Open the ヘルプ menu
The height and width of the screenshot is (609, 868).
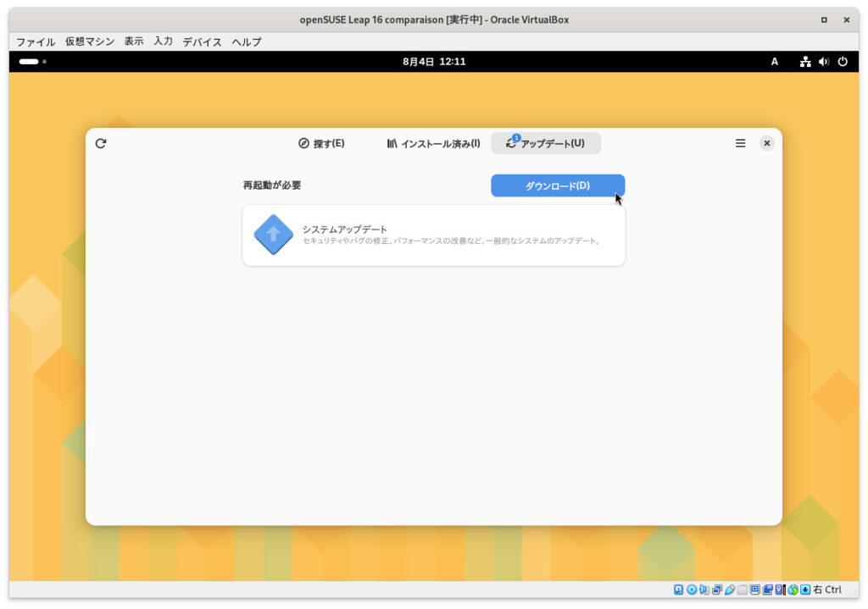(247, 42)
